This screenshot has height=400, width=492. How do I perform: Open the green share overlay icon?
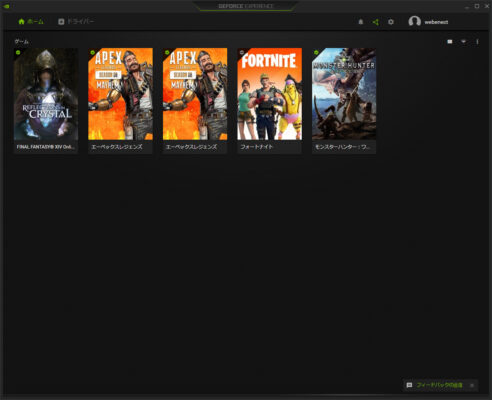[x=376, y=22]
